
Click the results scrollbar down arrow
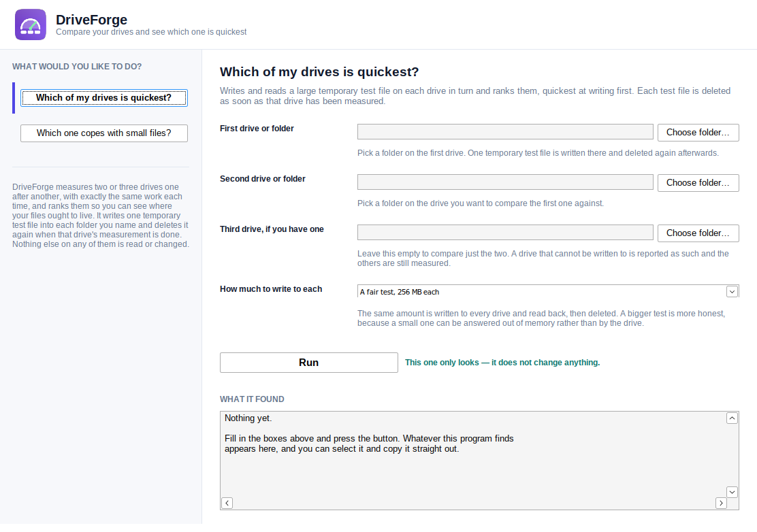pyautogui.click(x=732, y=492)
